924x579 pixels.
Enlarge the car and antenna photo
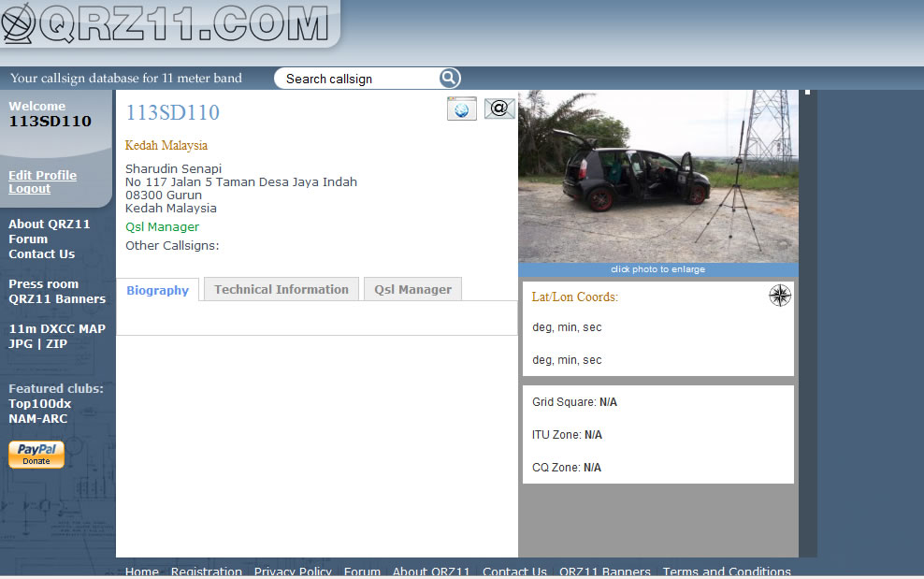click(x=658, y=176)
